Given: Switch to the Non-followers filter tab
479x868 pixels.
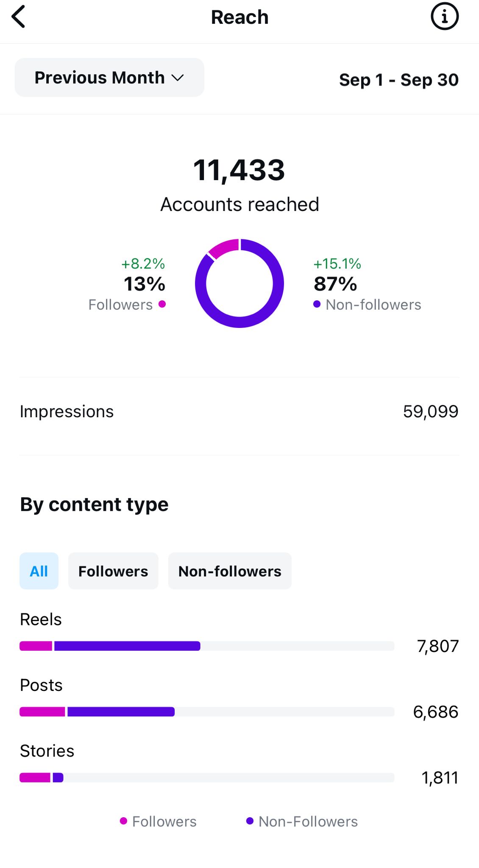Looking at the screenshot, I should pyautogui.click(x=230, y=571).
